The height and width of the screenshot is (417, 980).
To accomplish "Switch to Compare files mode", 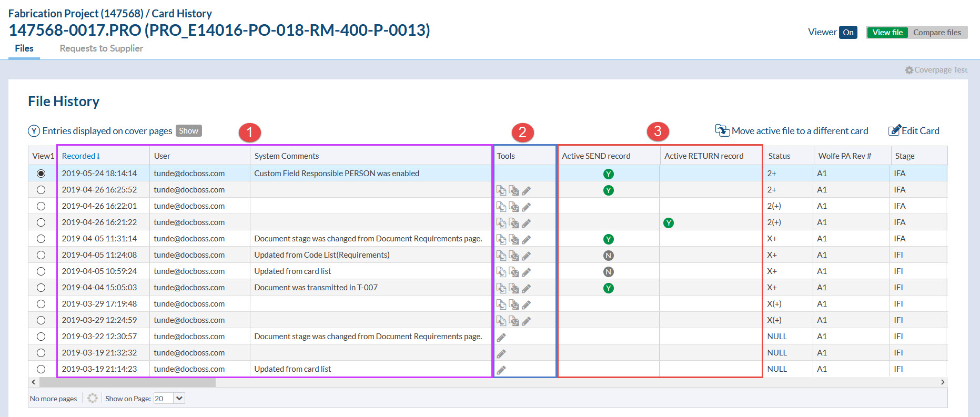I will 937,32.
